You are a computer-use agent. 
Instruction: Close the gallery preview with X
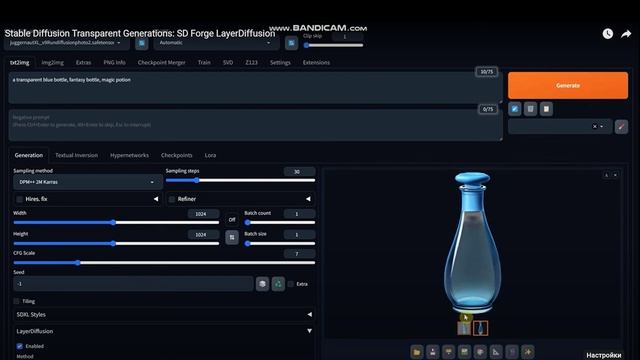tap(615, 175)
